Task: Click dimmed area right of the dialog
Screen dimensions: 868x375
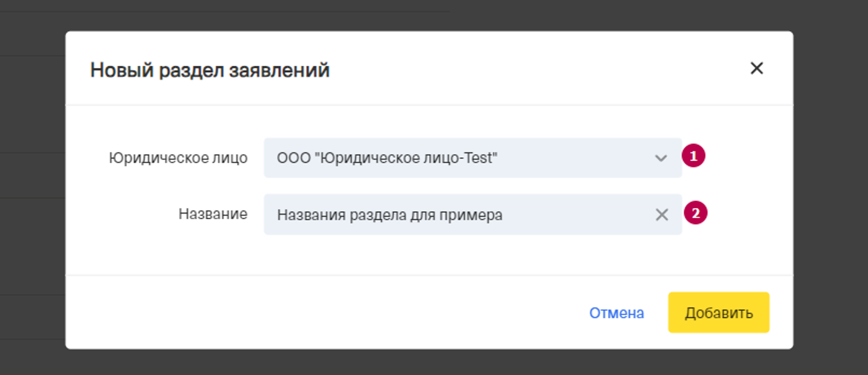Action: pyautogui.click(x=830, y=189)
